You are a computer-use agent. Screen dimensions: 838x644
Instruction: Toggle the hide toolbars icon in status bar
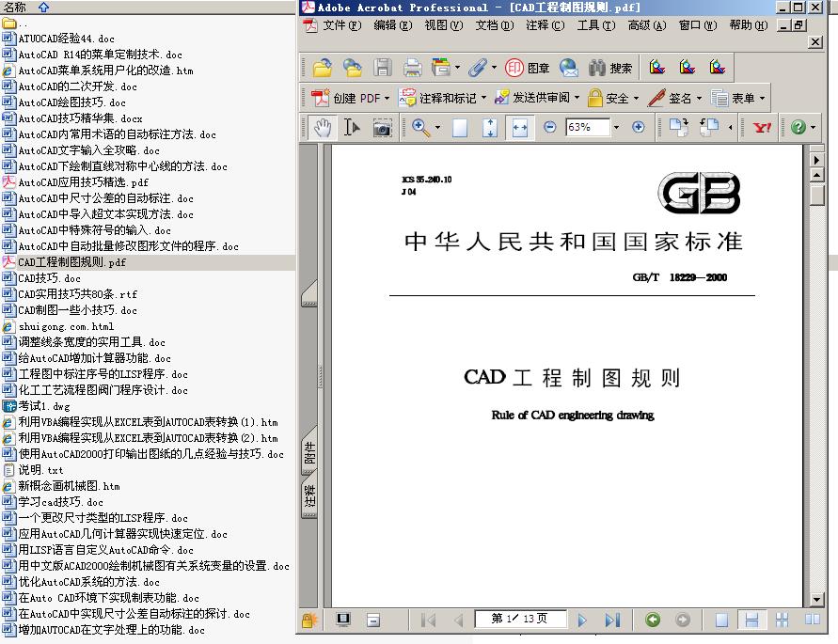[x=373, y=620]
